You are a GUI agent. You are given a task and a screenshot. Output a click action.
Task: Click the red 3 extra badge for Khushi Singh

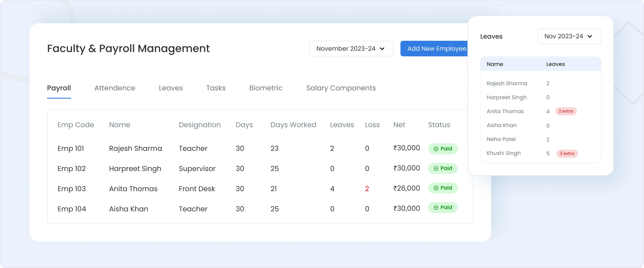567,154
